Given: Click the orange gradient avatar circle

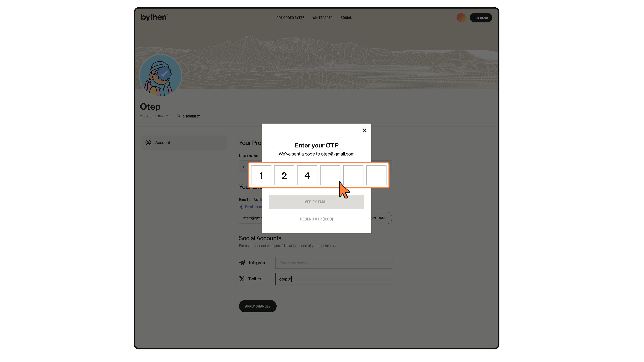Looking at the screenshot, I should [x=461, y=17].
